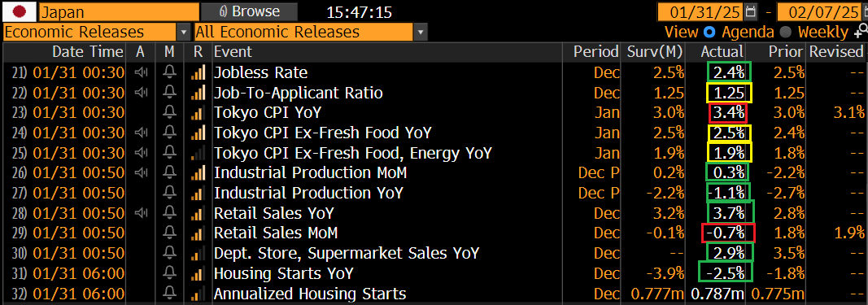This screenshot has width=868, height=305.
Task: Expand the Economic Releases dropdown
Action: tap(97, 32)
